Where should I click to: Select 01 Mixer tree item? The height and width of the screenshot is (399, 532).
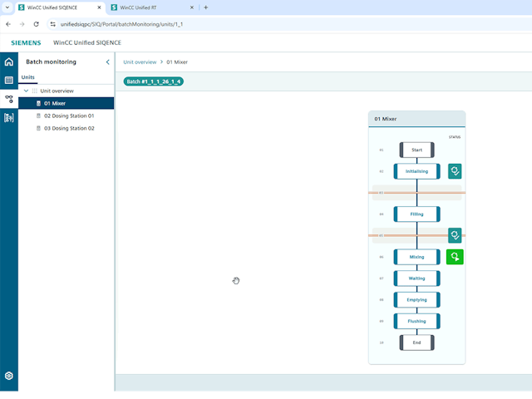[66, 103]
